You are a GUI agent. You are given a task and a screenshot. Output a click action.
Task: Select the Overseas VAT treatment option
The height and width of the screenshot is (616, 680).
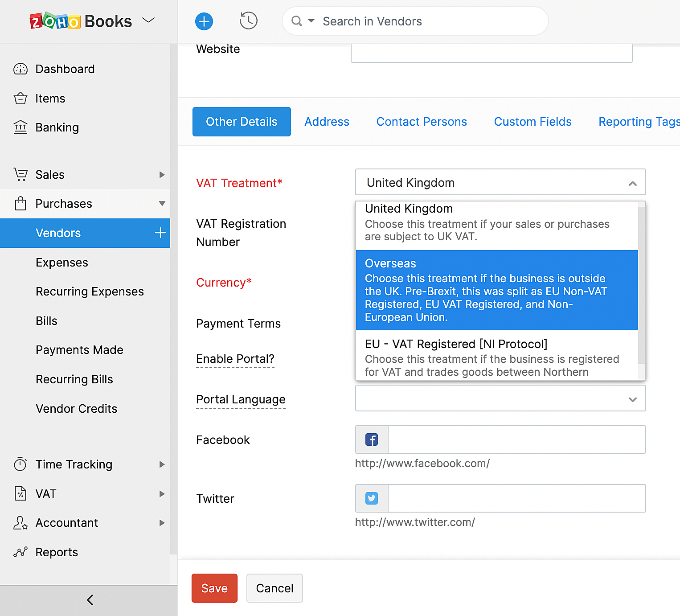pos(496,290)
